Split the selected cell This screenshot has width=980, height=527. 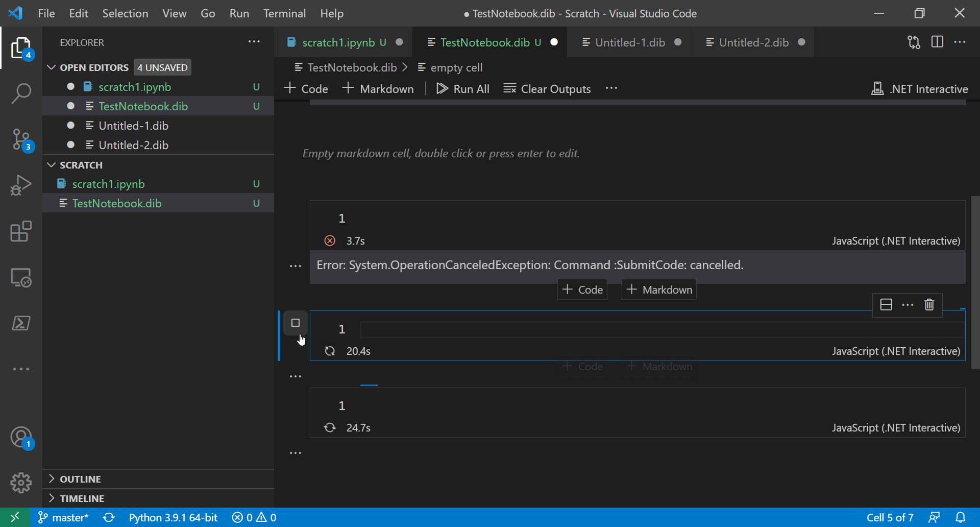click(886, 305)
